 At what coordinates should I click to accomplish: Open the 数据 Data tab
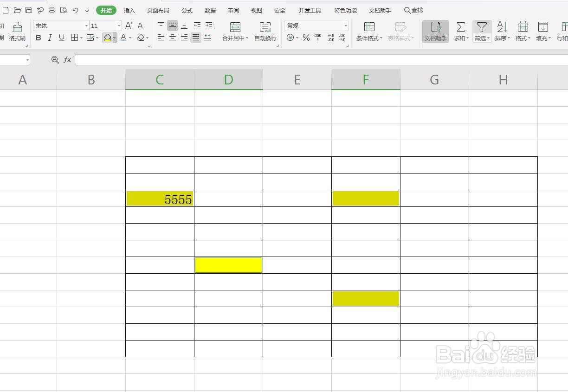pyautogui.click(x=210, y=10)
